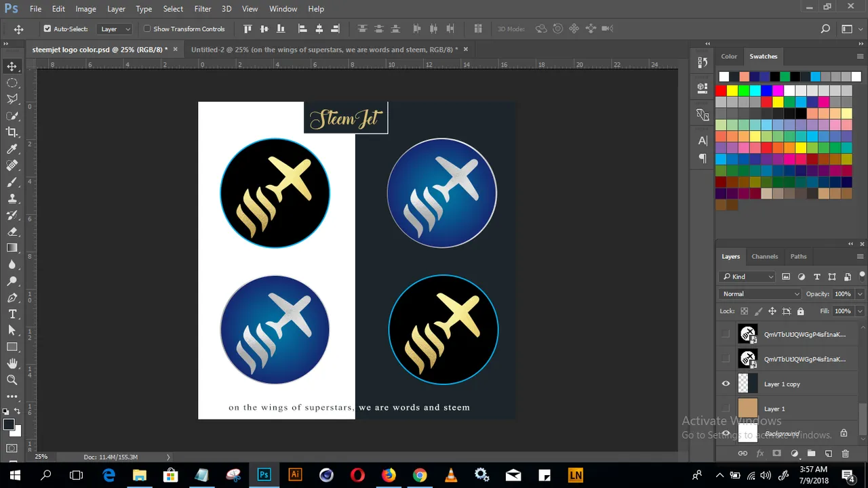The height and width of the screenshot is (488, 868).
Task: Select the Brush tool
Action: click(12, 182)
